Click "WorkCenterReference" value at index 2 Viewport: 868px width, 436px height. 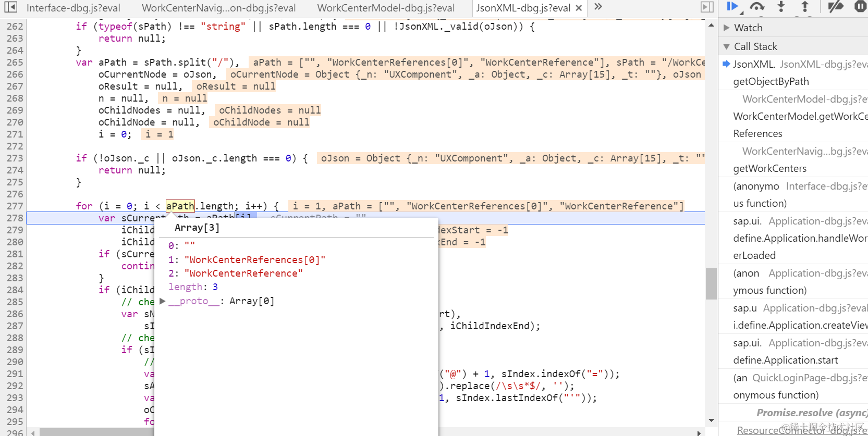(243, 273)
